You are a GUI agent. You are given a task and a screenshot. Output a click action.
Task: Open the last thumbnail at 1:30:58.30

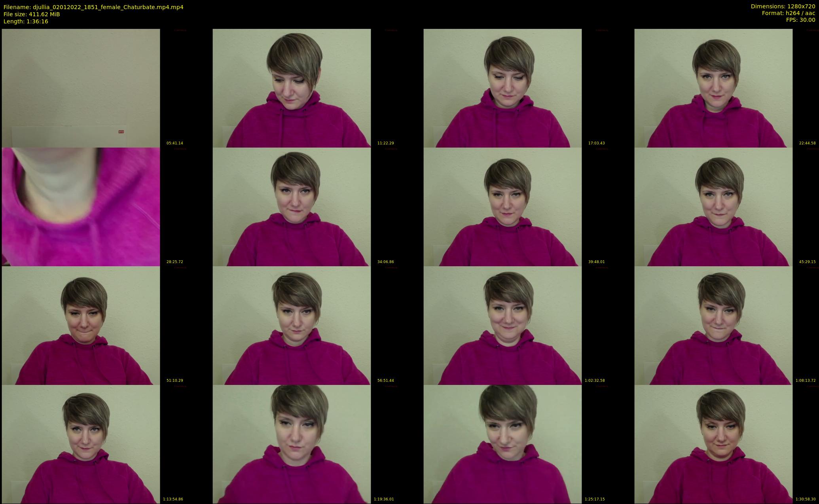713,444
